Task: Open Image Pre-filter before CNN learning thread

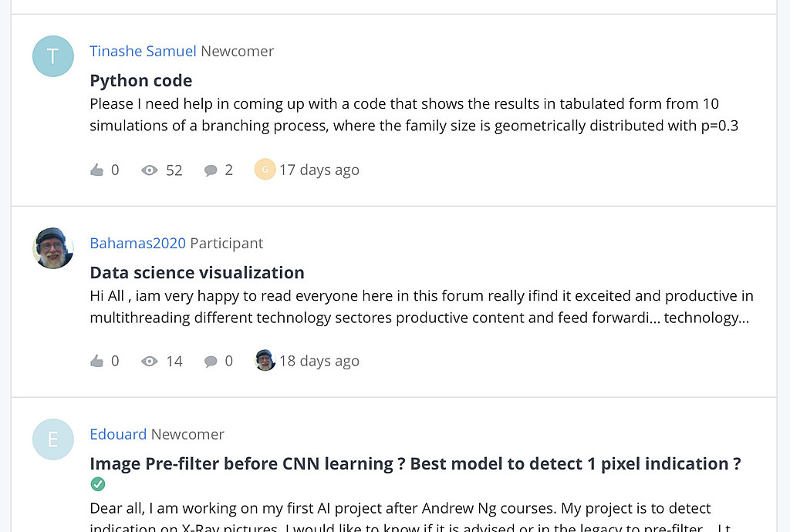Action: click(415, 463)
